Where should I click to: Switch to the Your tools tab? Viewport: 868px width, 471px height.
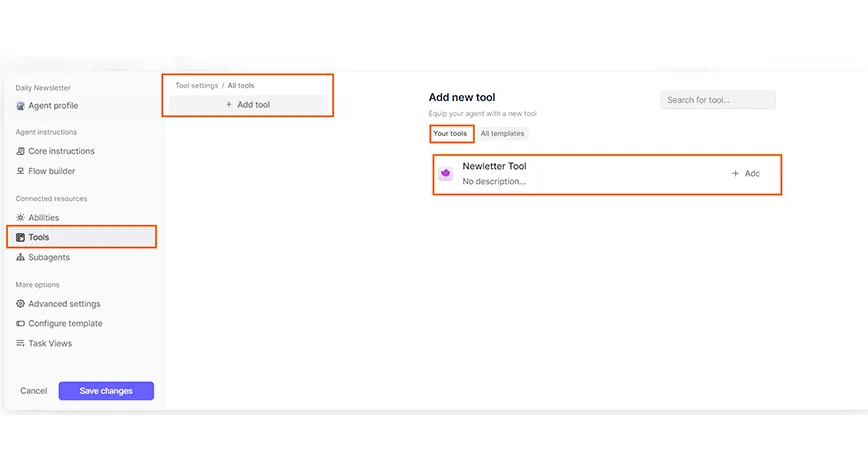[x=450, y=133]
